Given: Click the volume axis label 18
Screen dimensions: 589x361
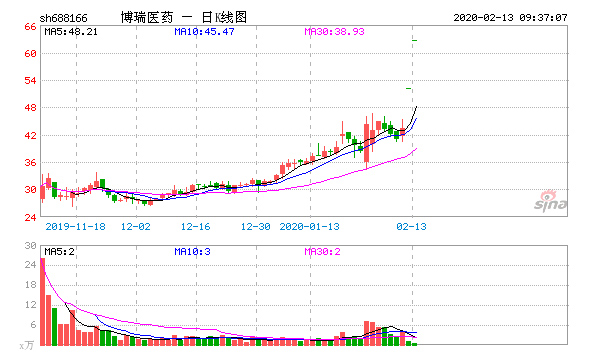Looking at the screenshot, I should point(30,285).
